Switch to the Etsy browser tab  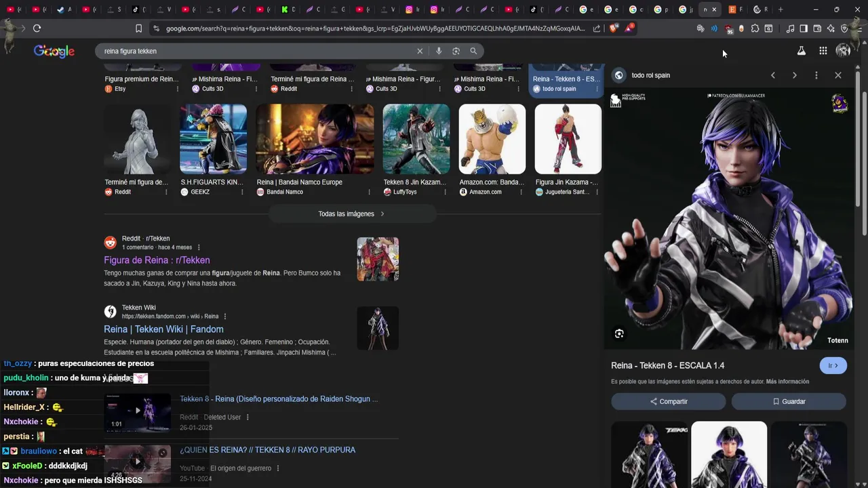[x=736, y=9]
